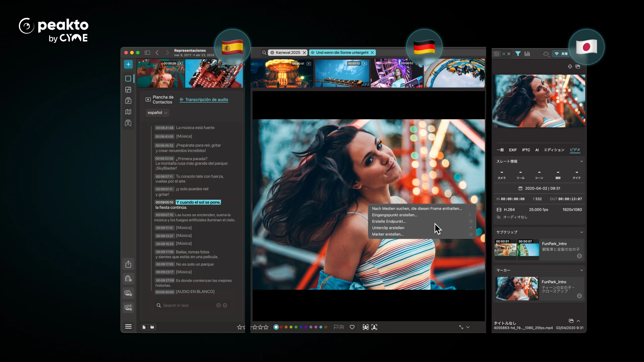
Task: Click the search magnifier in the top bar
Action: [x=264, y=53]
